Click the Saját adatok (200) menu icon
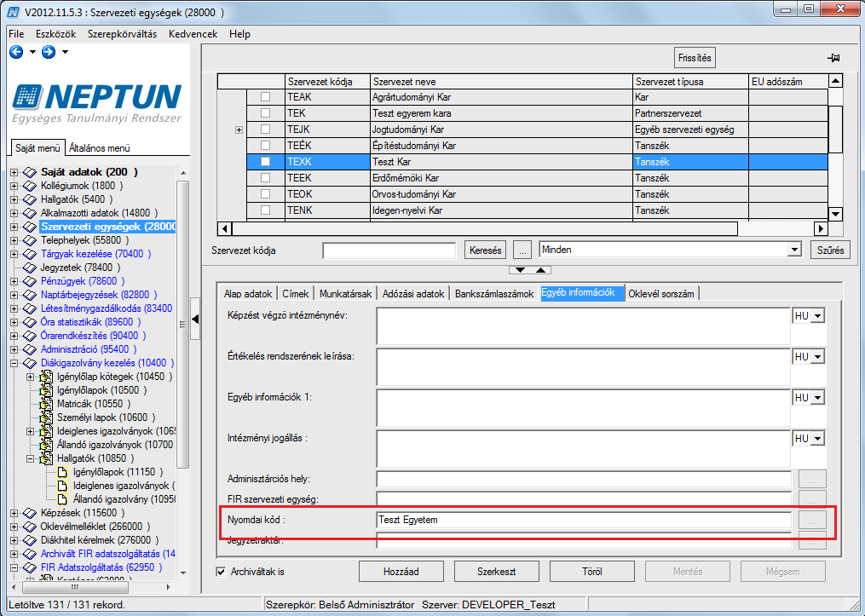The width and height of the screenshot is (865, 616). click(29, 172)
